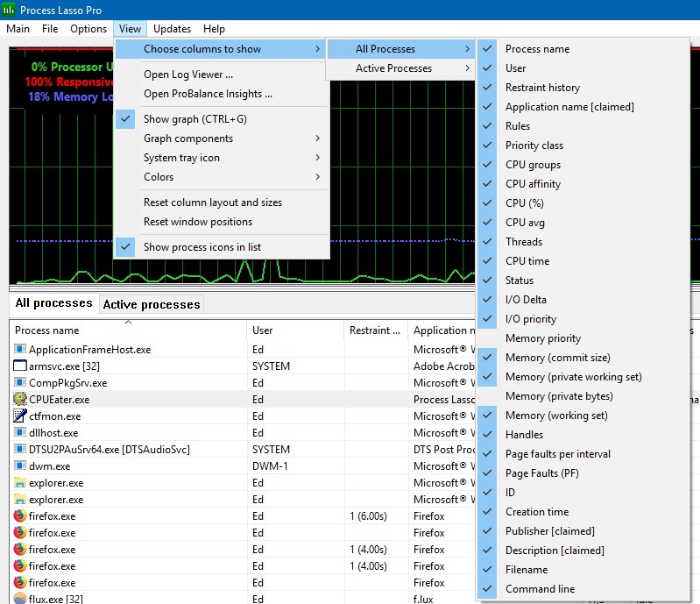Viewport: 700px width, 604px height.
Task: Expand the Active Processes columns submenu
Action: [x=400, y=68]
